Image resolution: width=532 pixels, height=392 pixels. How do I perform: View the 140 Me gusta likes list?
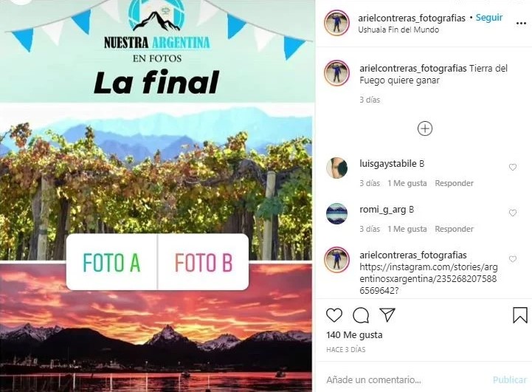(354, 335)
